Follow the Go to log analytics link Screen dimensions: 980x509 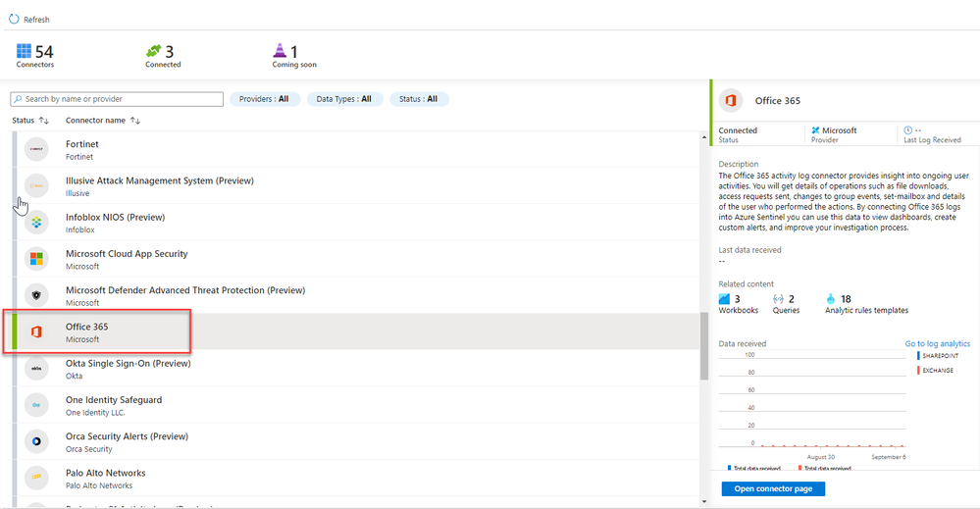(x=938, y=343)
